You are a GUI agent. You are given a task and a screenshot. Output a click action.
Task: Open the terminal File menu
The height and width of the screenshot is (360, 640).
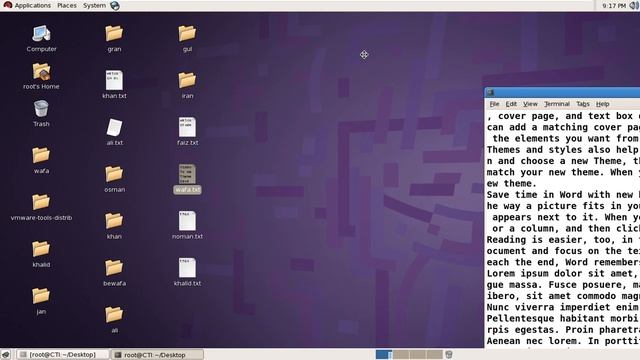(x=494, y=104)
